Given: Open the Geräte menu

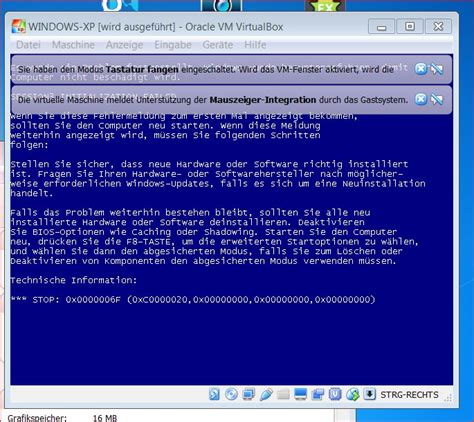Looking at the screenshot, I should [218, 44].
